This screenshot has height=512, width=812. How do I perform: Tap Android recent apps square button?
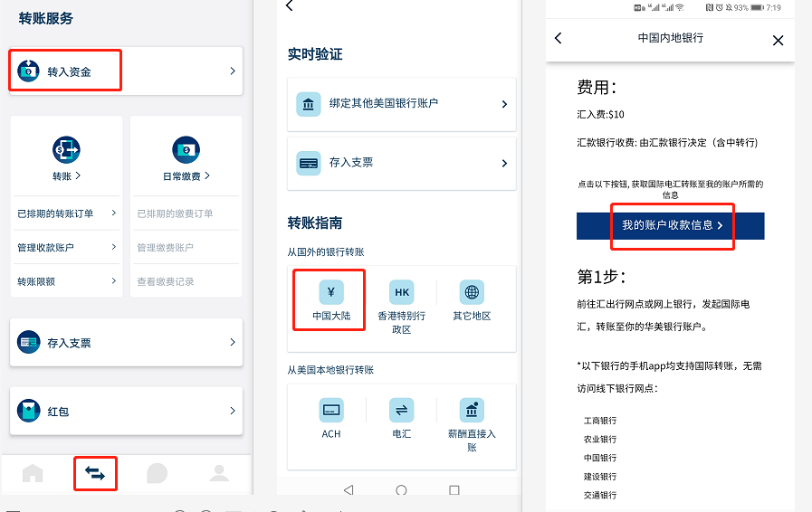point(454,489)
